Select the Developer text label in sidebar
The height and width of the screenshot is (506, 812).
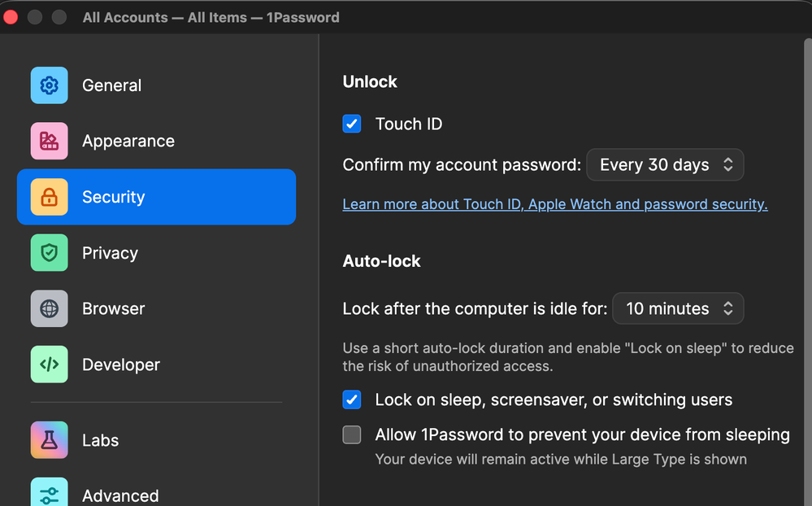[121, 364]
